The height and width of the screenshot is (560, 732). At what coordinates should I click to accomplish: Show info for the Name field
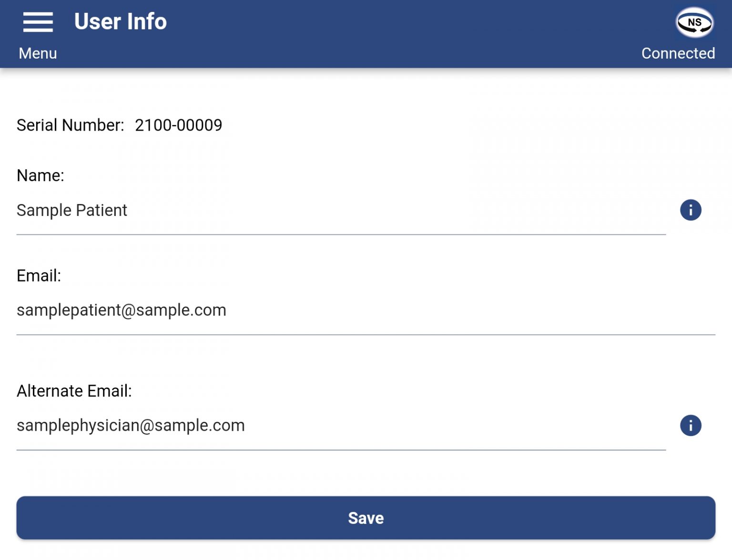click(x=691, y=210)
